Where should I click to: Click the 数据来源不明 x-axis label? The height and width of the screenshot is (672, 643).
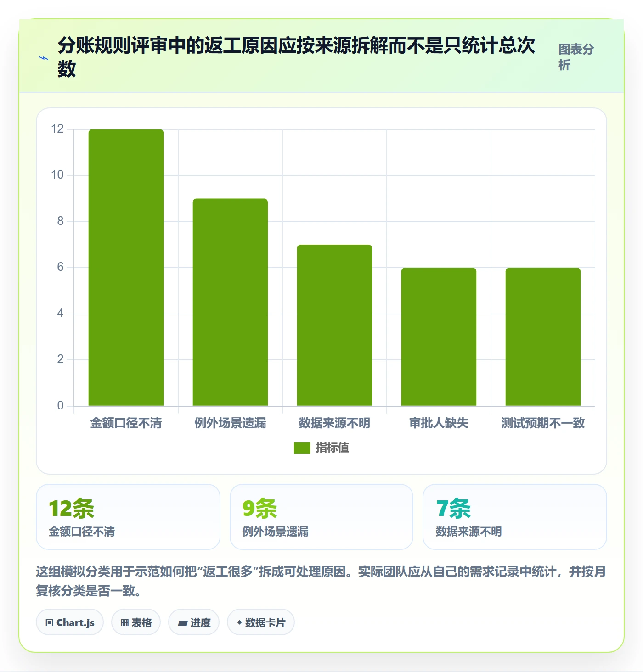click(334, 423)
